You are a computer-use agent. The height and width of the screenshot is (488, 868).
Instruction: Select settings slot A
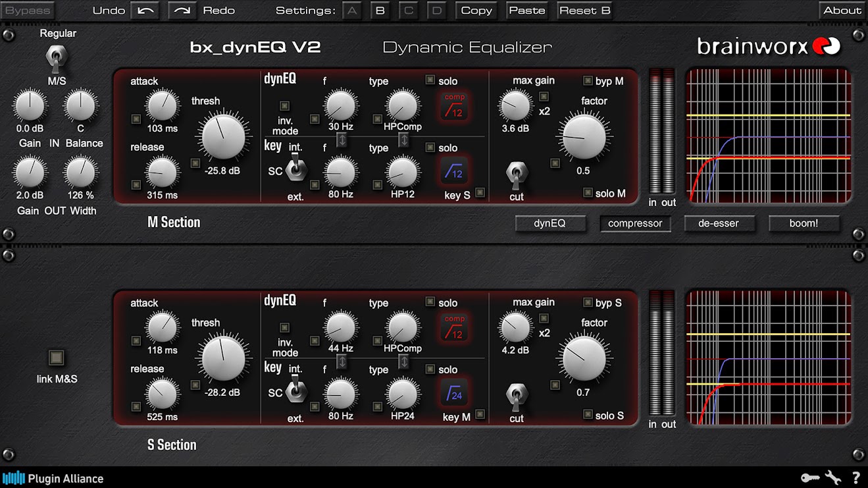[x=352, y=10]
